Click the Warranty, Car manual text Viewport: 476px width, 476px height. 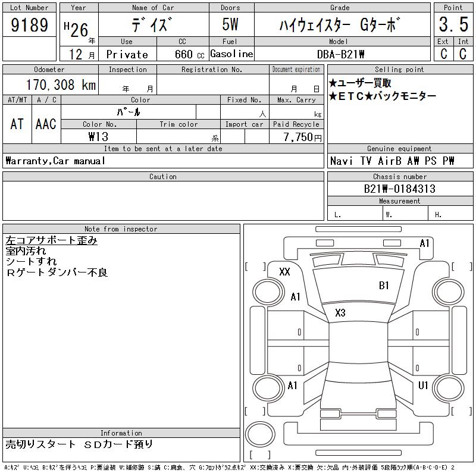pyautogui.click(x=55, y=161)
